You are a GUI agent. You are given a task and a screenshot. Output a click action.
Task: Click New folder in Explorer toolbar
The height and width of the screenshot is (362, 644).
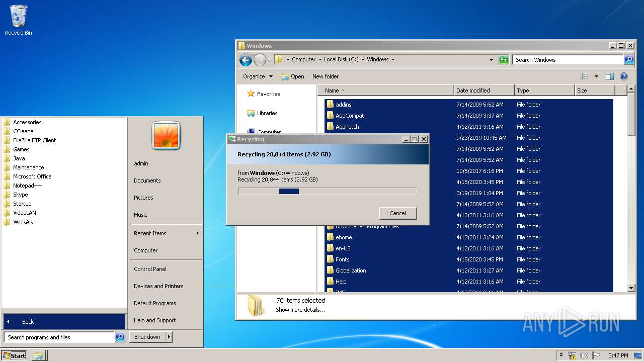coord(326,76)
